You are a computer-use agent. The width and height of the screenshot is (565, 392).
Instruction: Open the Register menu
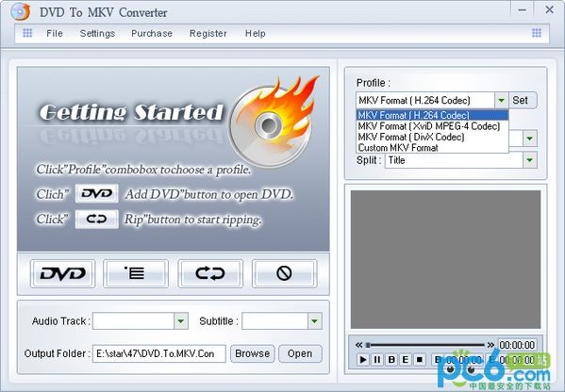tap(208, 34)
